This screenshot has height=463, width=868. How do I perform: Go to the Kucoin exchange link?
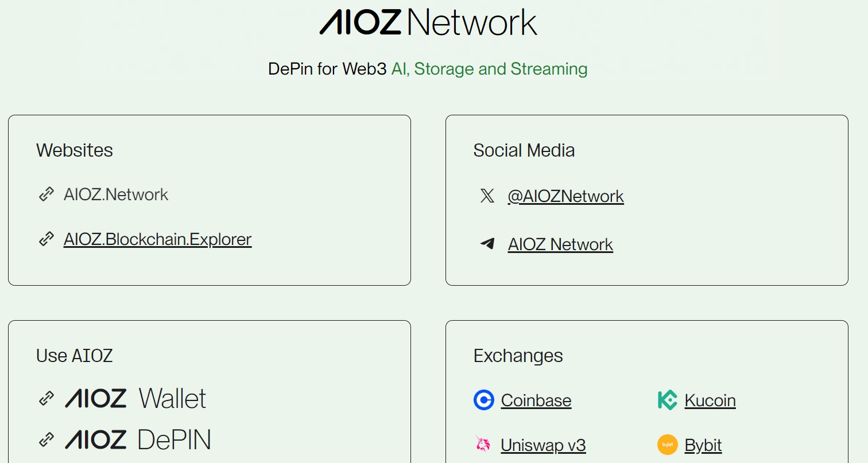(x=710, y=400)
